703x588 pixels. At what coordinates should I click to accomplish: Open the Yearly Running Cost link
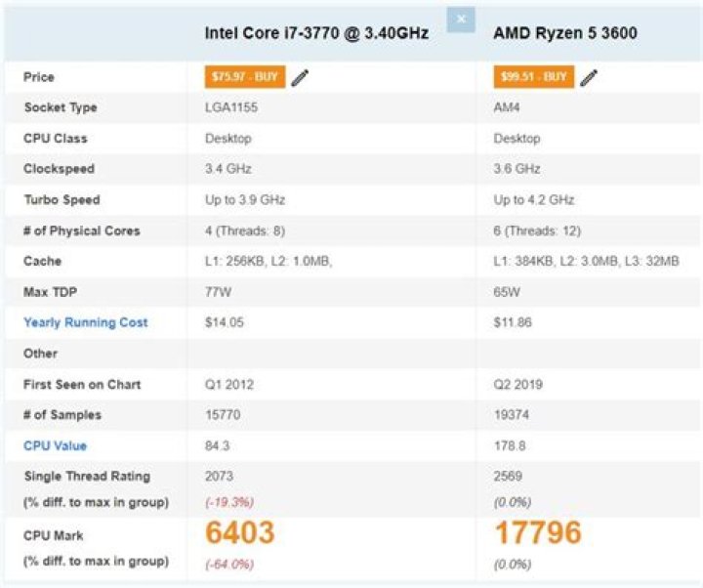point(86,322)
